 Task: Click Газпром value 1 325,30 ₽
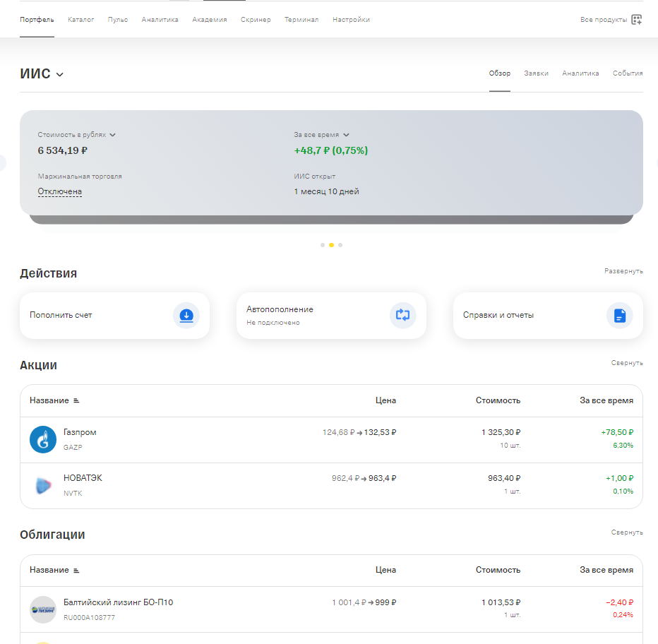(x=501, y=432)
